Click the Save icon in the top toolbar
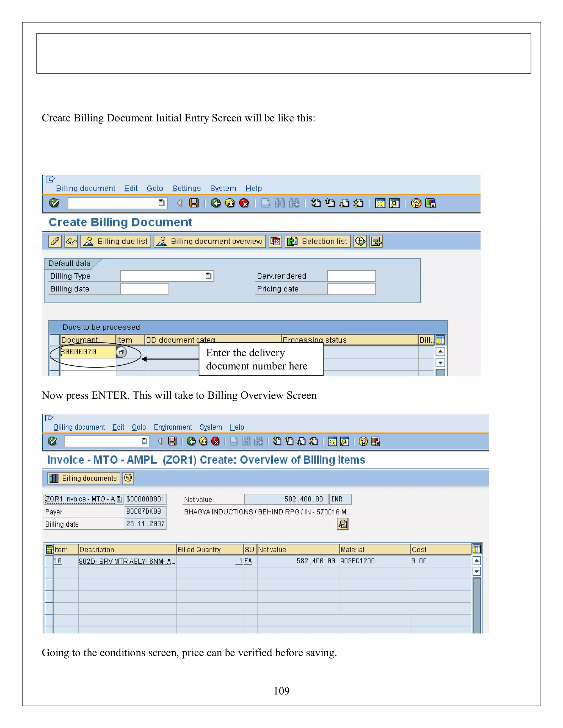The height and width of the screenshot is (728, 563). pos(194,203)
